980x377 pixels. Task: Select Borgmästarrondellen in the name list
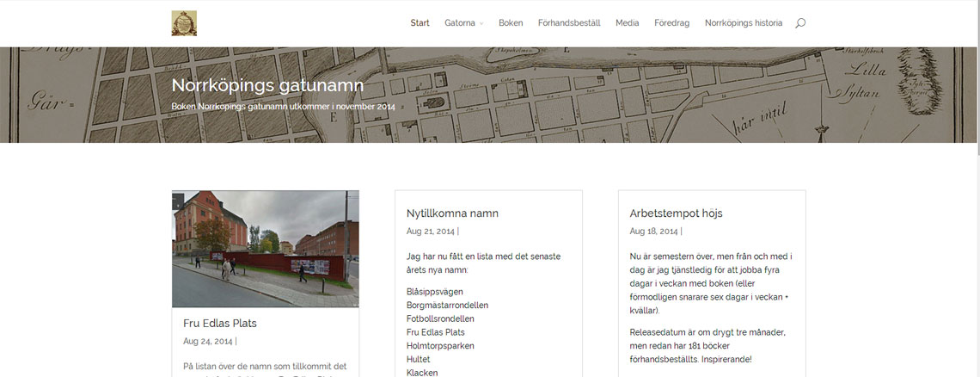pyautogui.click(x=448, y=306)
